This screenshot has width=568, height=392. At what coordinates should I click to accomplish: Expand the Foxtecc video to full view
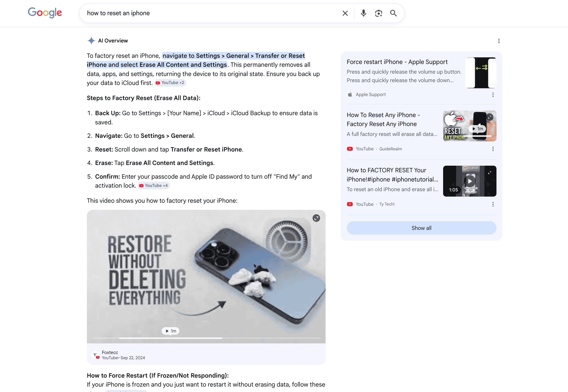pyautogui.click(x=316, y=218)
